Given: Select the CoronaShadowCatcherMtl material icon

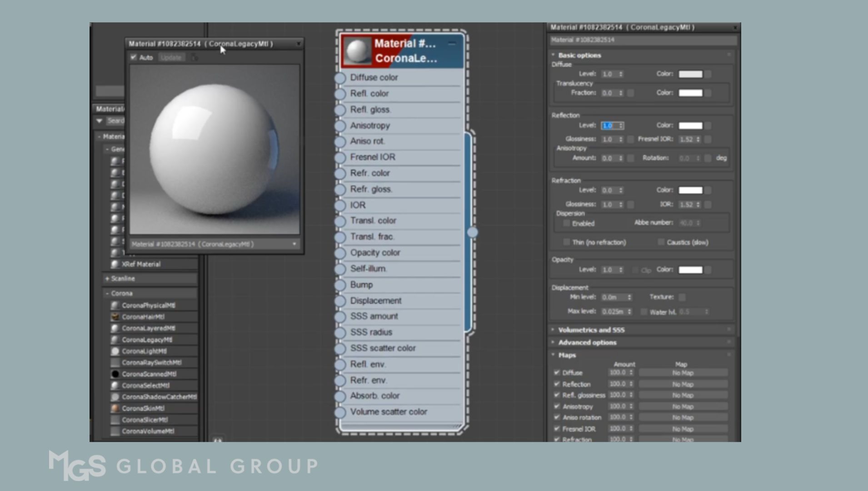Looking at the screenshot, I should point(115,396).
